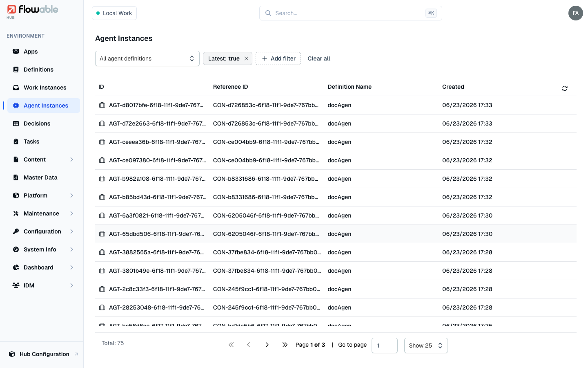Expand the System Info submenu chevron

pos(71,249)
